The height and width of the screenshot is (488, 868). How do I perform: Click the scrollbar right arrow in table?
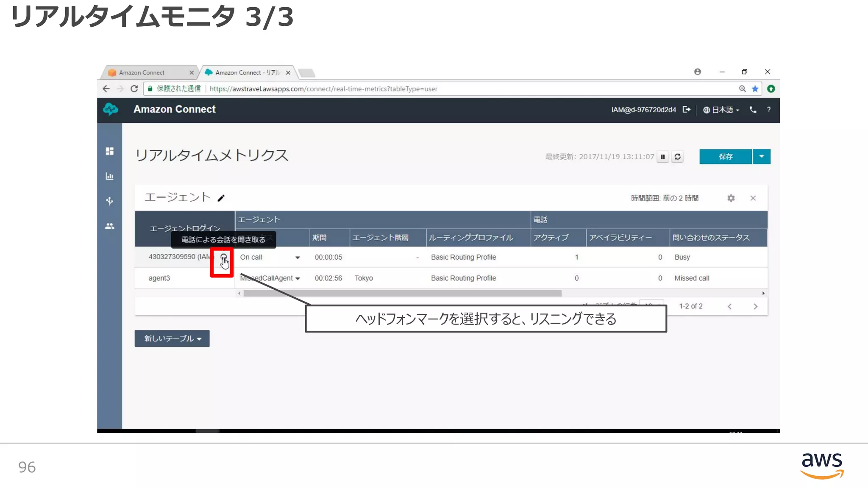(763, 293)
